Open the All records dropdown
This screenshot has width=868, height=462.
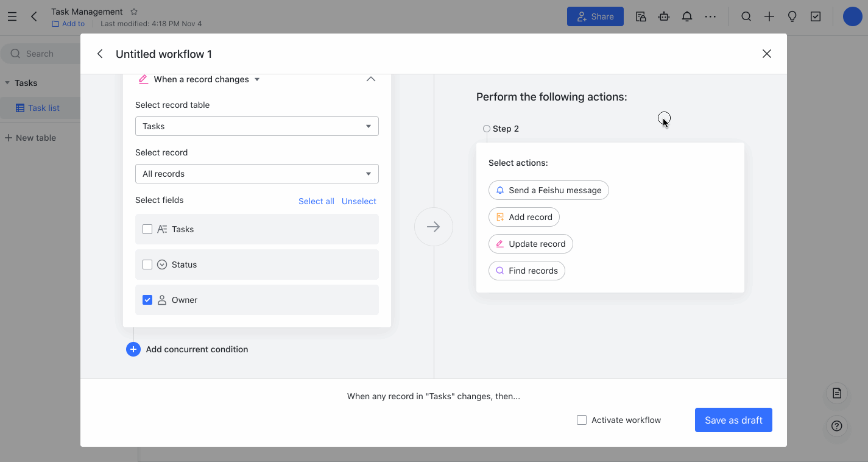[x=256, y=174]
